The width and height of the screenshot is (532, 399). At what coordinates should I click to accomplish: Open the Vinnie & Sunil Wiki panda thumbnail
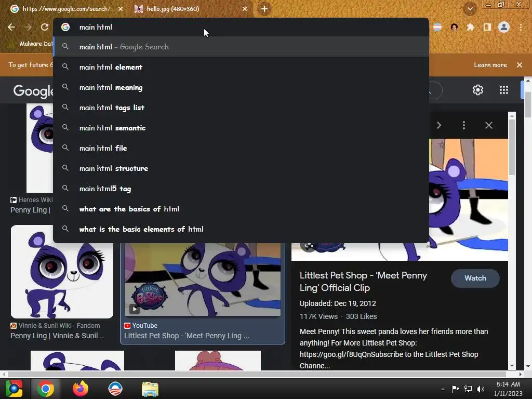62,271
